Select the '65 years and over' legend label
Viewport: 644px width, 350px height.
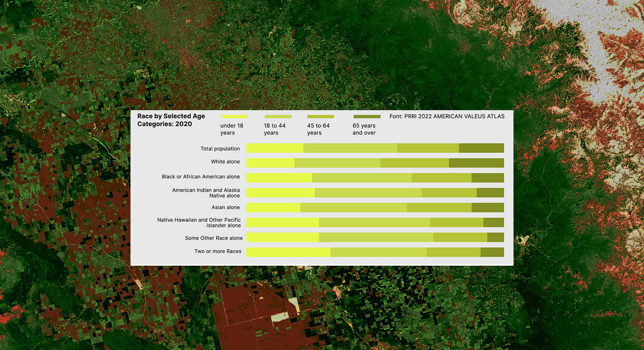tap(364, 129)
